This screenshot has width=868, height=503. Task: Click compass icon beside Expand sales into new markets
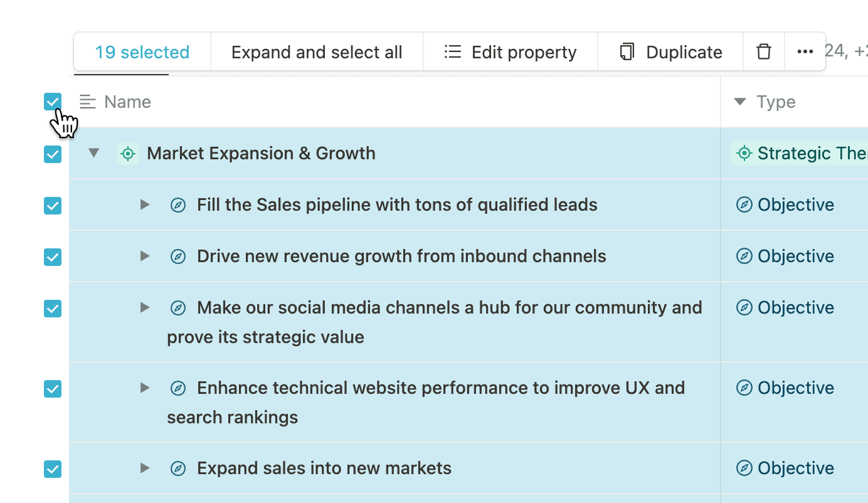pos(178,469)
